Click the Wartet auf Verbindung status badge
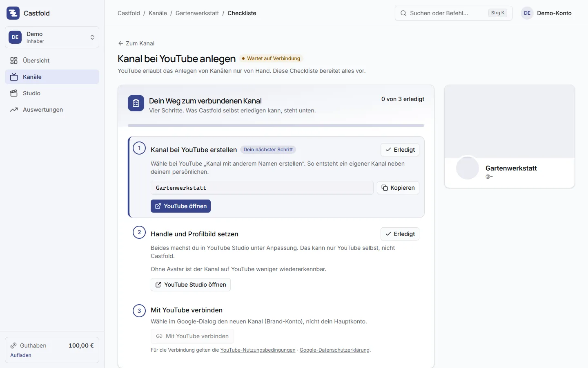The width and height of the screenshot is (588, 368). [x=272, y=58]
